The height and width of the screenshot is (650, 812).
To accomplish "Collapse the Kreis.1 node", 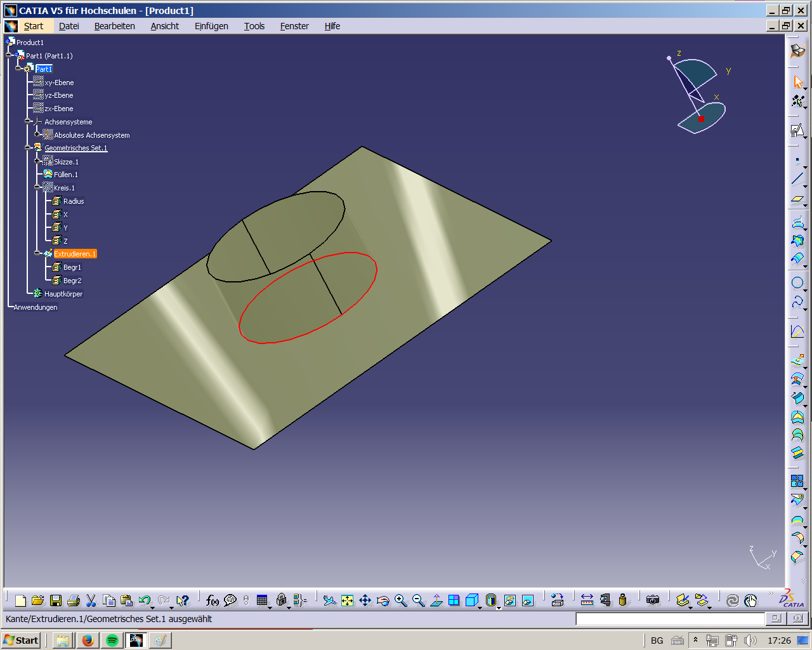I will tap(37, 188).
